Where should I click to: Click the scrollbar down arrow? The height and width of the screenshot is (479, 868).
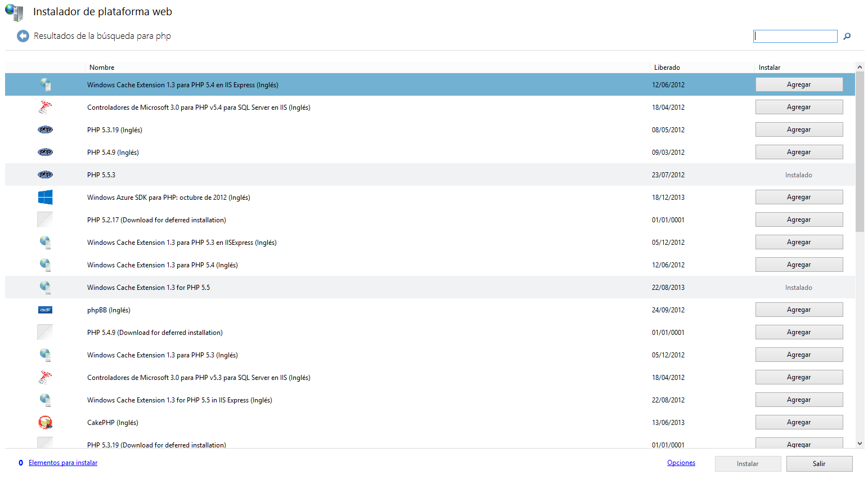tap(860, 444)
